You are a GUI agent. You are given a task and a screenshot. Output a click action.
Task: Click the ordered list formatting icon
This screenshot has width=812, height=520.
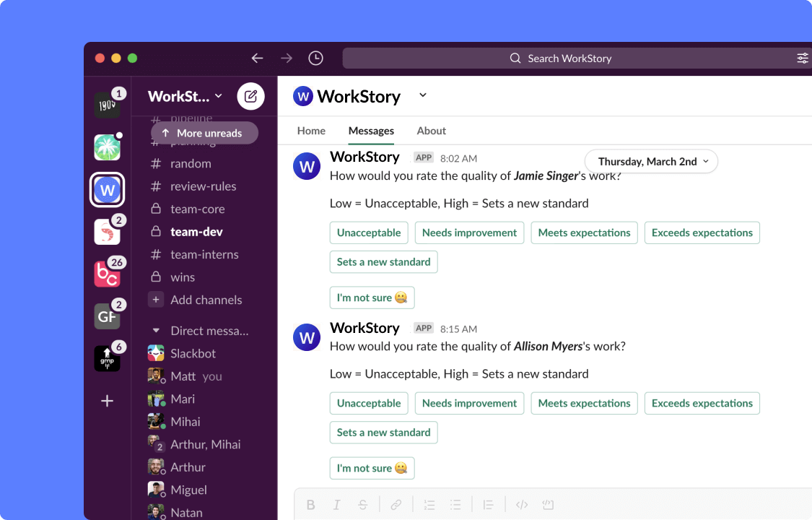tap(429, 504)
